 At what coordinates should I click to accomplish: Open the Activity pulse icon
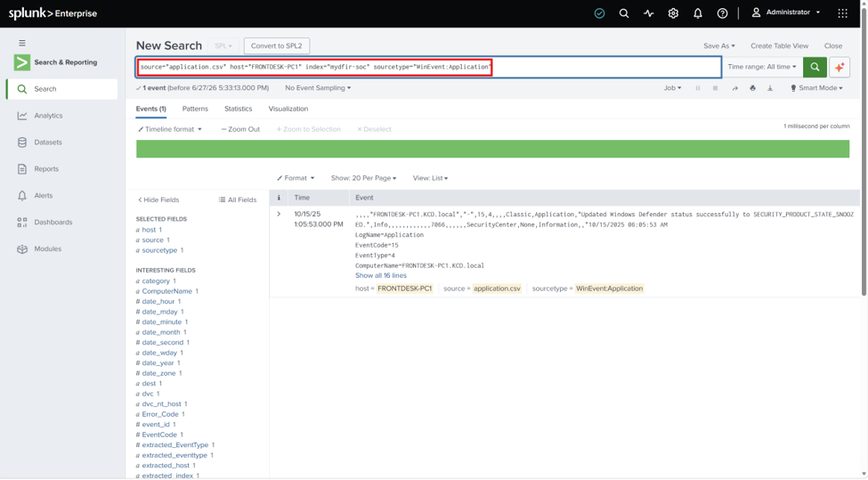click(x=649, y=13)
